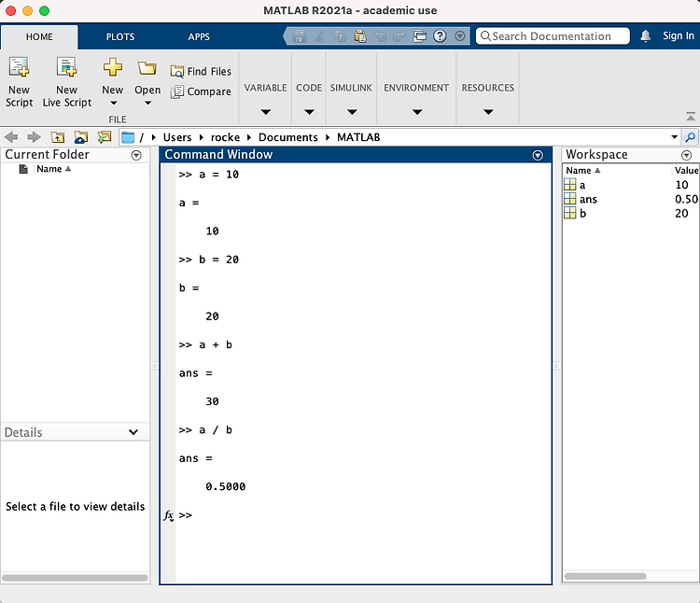Image resolution: width=700 pixels, height=603 pixels.
Task: Open Workspace panel actions menu
Action: click(686, 155)
